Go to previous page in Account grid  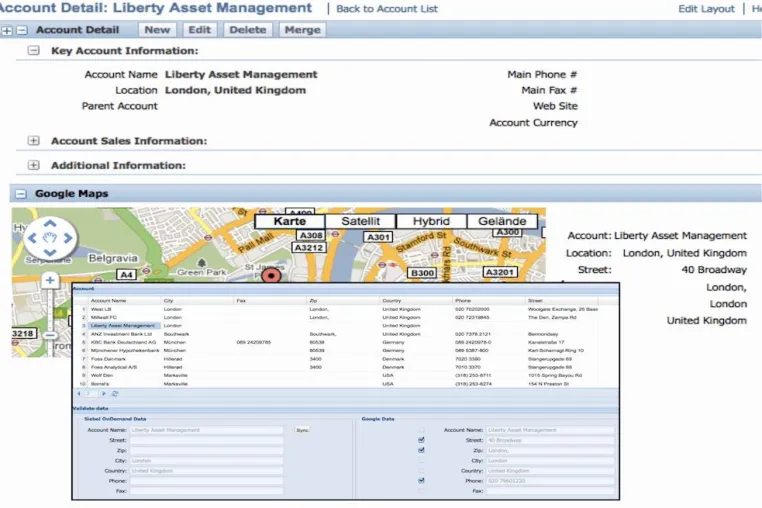pos(79,394)
